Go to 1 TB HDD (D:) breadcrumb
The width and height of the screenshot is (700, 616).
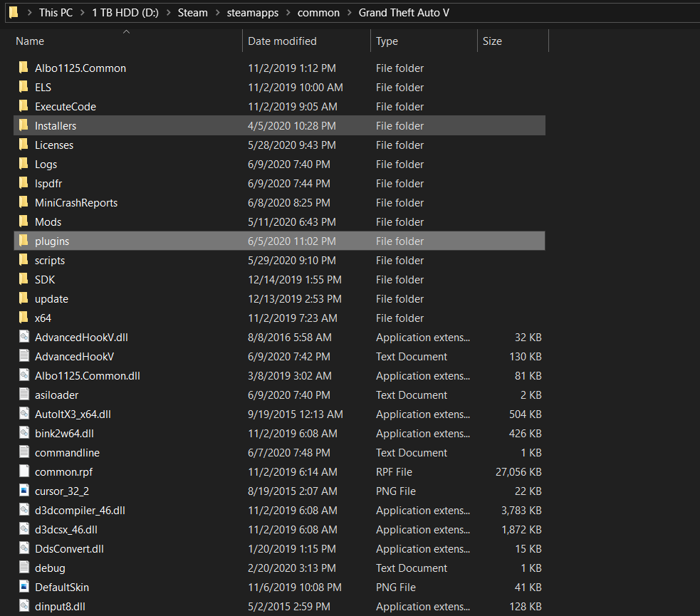tap(125, 13)
